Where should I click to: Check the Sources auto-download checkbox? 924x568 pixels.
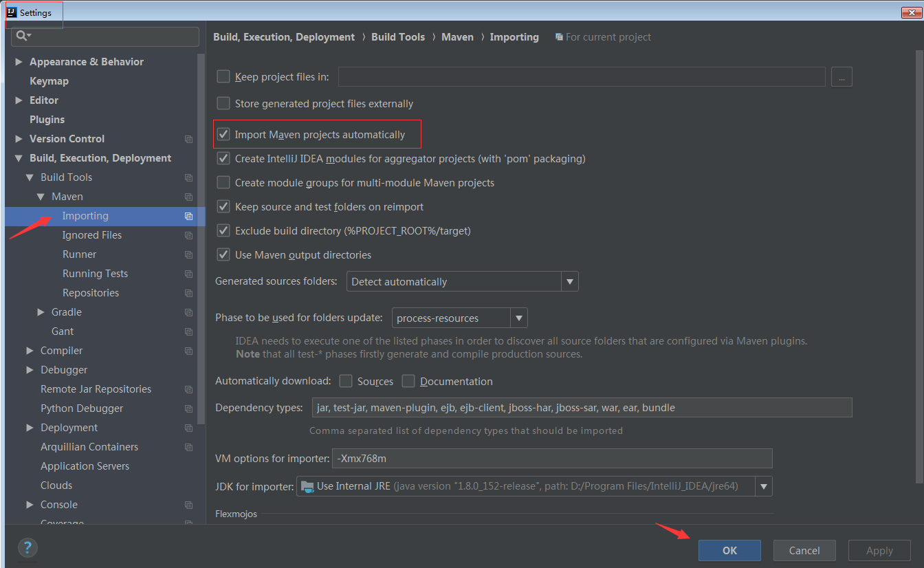point(346,381)
